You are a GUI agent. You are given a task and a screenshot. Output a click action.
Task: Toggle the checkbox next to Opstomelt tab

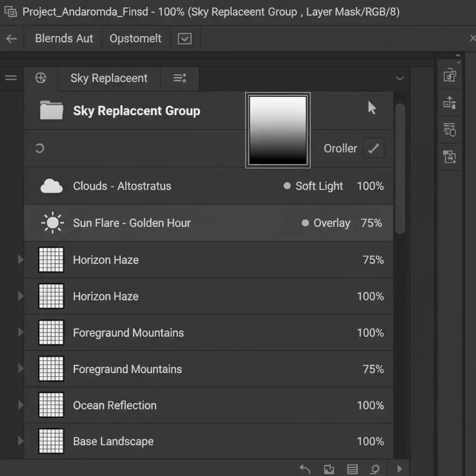(x=185, y=39)
